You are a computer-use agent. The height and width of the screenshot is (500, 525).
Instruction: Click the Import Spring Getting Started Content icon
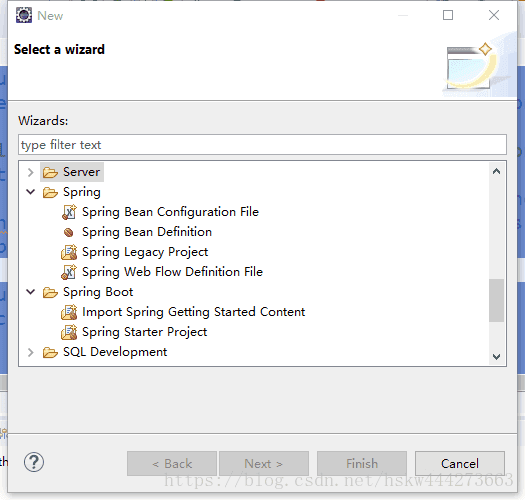[x=69, y=312]
